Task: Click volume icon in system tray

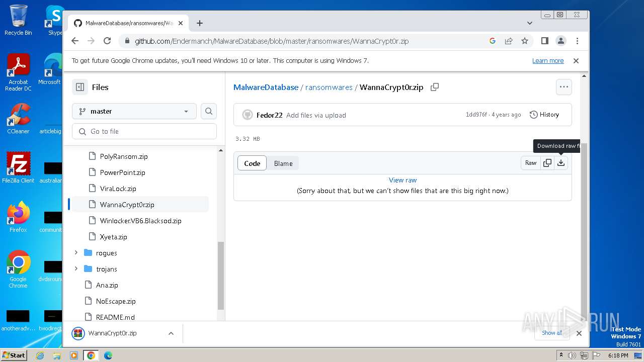Action: 573,355
